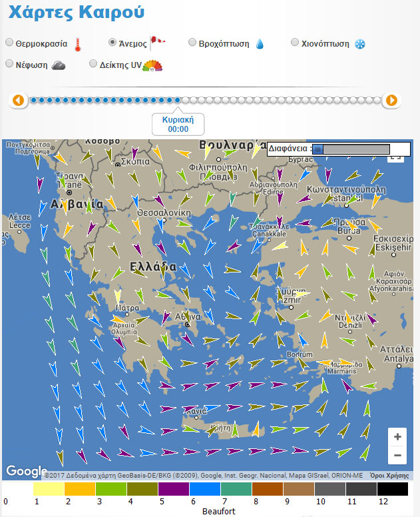The image size is (420, 517).
Task: Click the Denizli label on map
Action: tap(350, 325)
